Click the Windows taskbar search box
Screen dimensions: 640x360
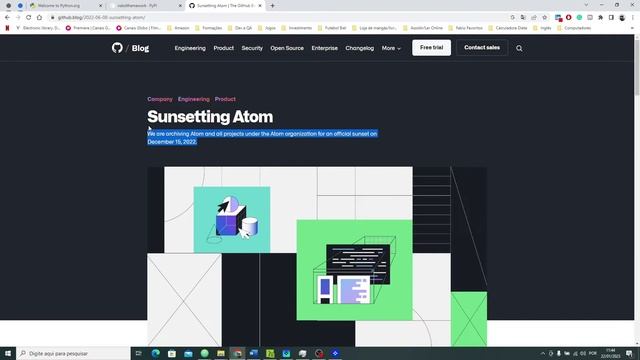[73, 353]
